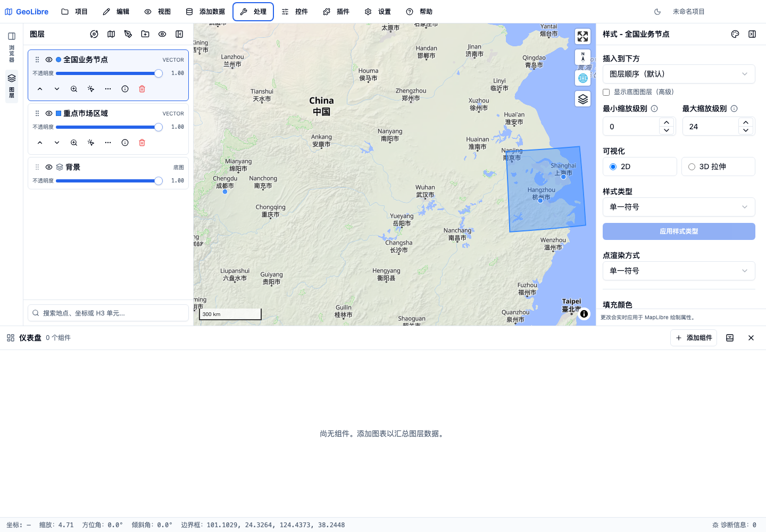Open more options for 重点市场区域
Screen dimensions: 766x532
[x=108, y=143]
